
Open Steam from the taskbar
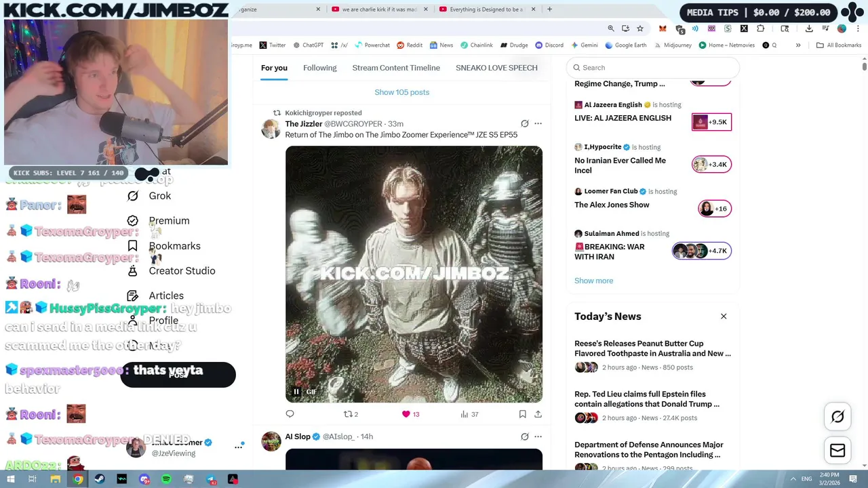[x=100, y=479]
